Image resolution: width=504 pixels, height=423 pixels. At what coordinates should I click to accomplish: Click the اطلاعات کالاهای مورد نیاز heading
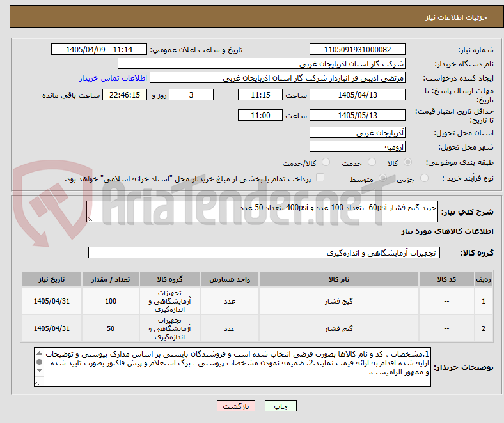tap(447, 231)
